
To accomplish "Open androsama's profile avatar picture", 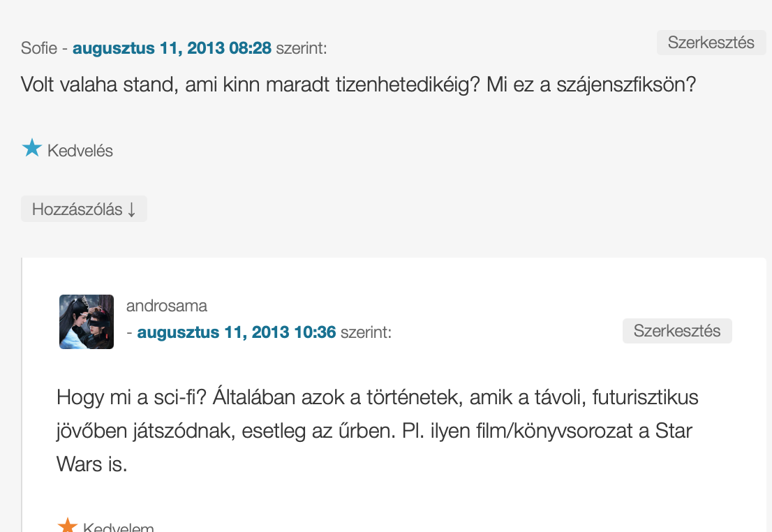I will click(87, 322).
